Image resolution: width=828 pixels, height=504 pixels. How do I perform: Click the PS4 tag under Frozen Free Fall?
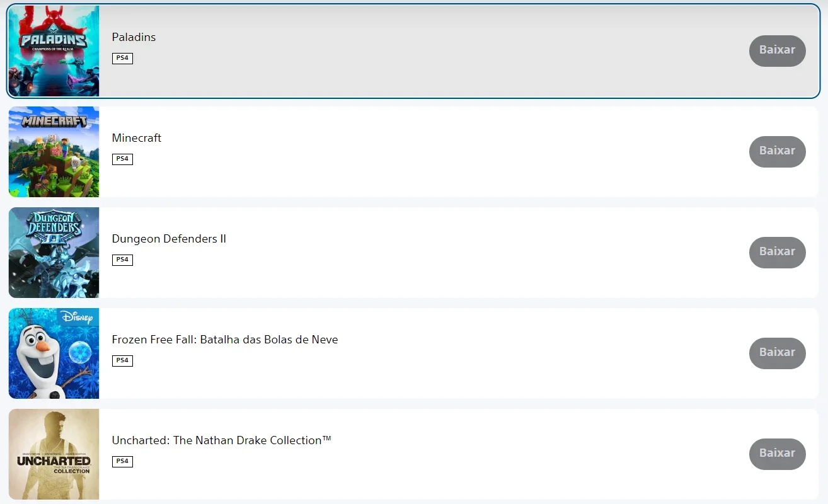coord(122,360)
